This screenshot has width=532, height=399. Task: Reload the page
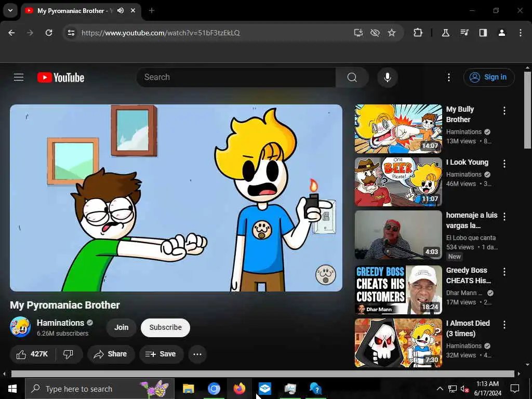click(49, 33)
